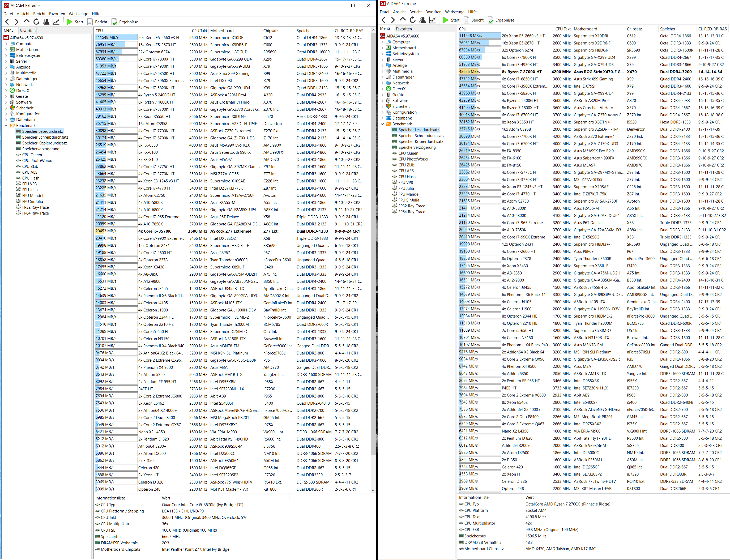Screen dimensions: 730x560
Task: Click the Up arrow icon in right window toolbar
Action: (x=403, y=20)
